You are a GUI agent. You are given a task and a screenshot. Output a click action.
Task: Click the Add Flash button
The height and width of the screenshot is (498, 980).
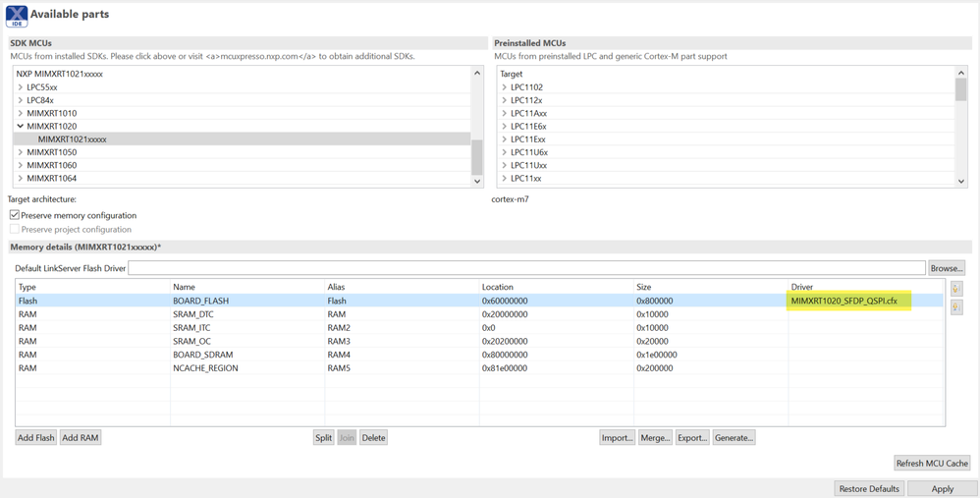36,437
